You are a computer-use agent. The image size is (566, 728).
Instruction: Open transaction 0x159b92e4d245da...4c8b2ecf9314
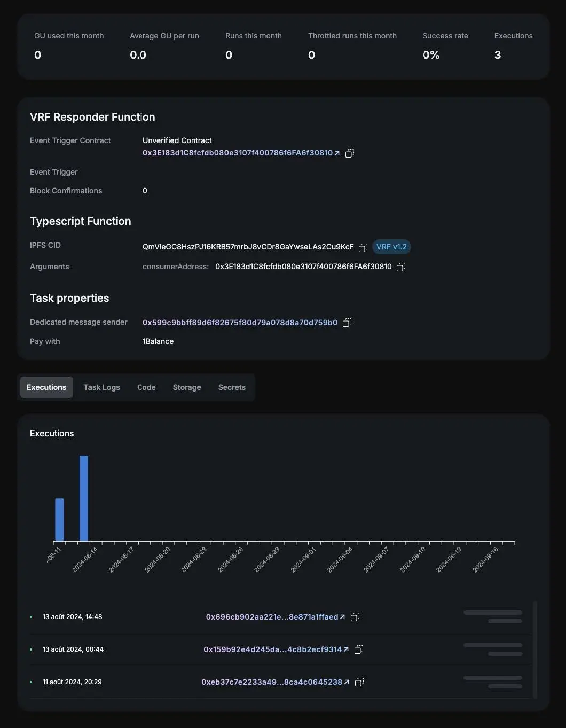(276, 649)
